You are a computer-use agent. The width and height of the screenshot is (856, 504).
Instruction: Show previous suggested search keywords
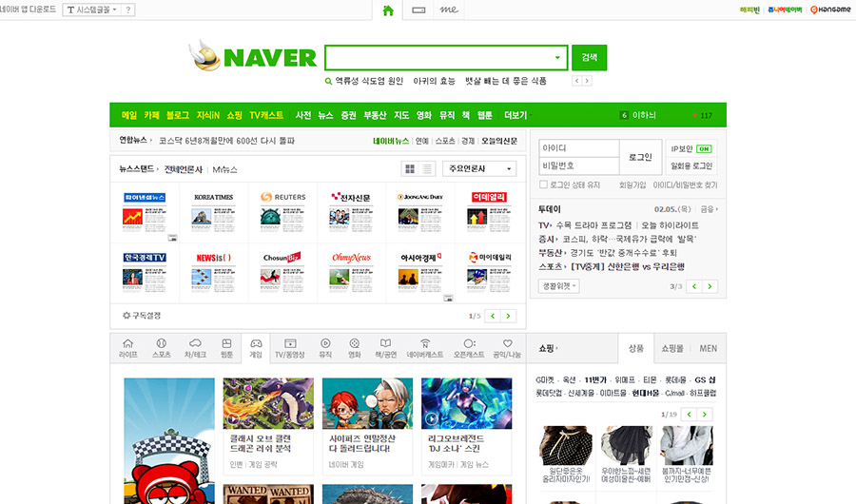tap(576, 81)
